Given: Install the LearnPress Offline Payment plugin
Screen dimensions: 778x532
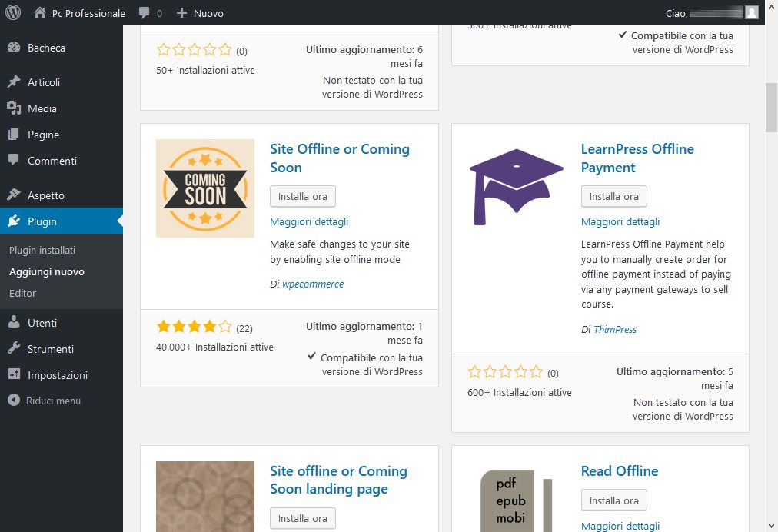Looking at the screenshot, I should 613,196.
